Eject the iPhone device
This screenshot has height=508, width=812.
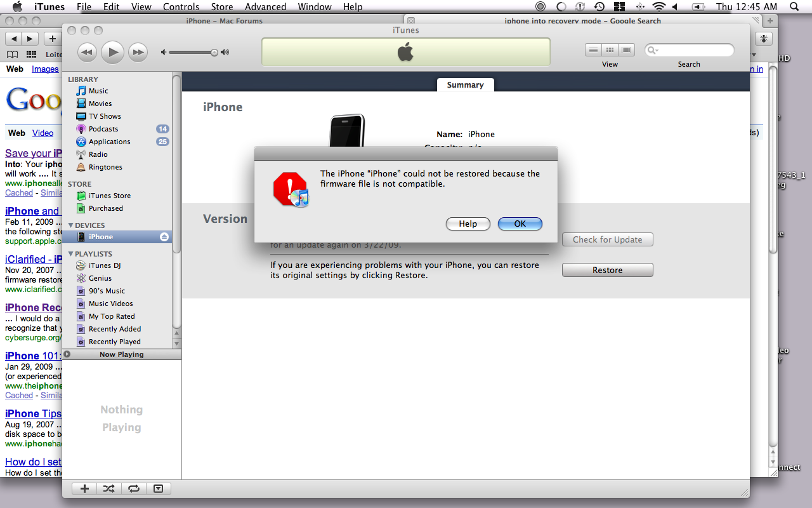point(164,237)
